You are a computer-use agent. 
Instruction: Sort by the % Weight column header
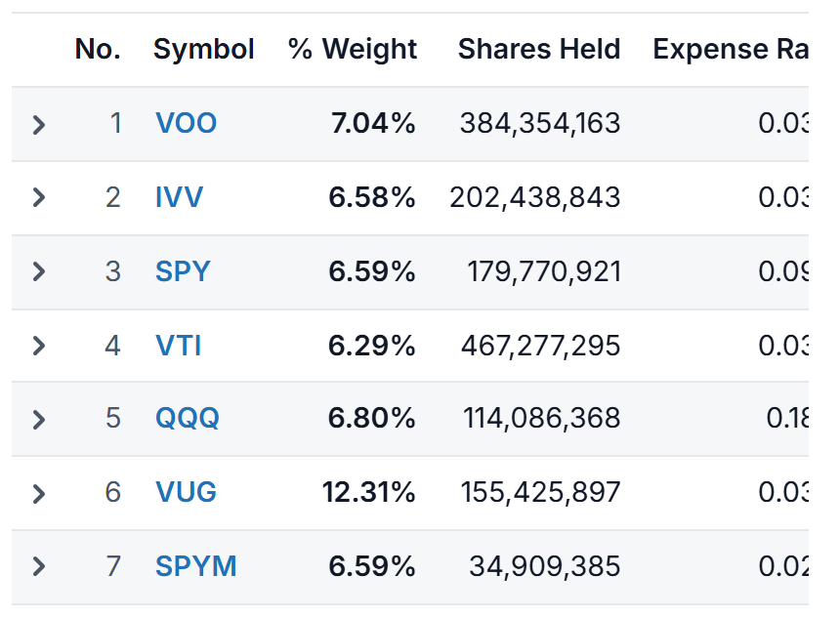click(x=353, y=49)
